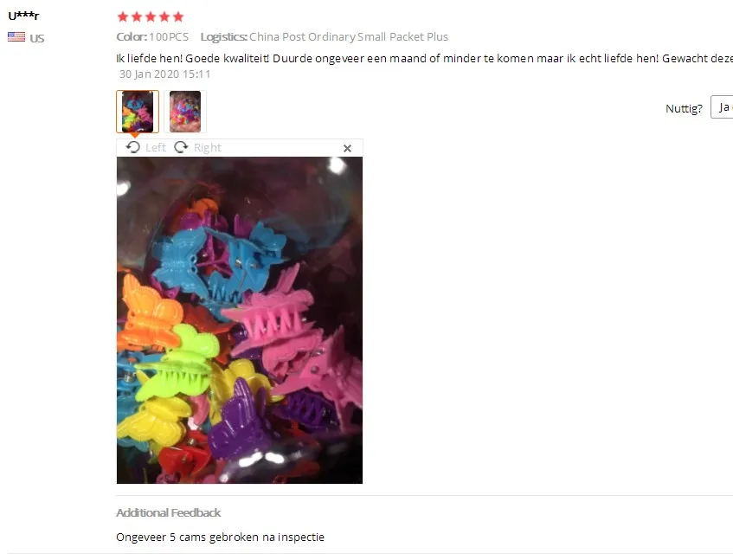This screenshot has height=560, width=733.
Task: Click the Dutch review text beginning 'Ik liefde hen'
Action: pyautogui.click(x=424, y=59)
